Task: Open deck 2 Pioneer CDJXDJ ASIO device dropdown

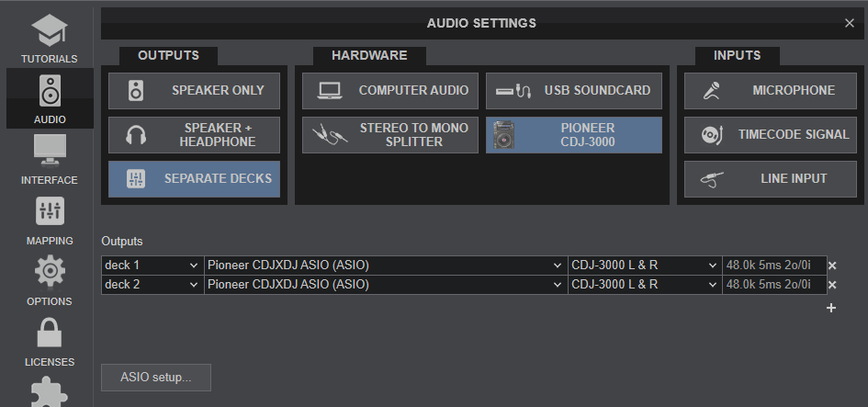Action: pyautogui.click(x=385, y=285)
